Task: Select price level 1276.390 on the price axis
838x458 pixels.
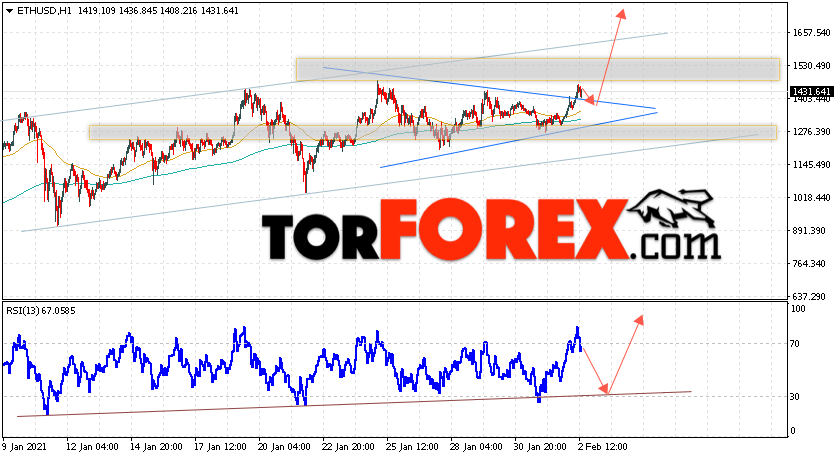Action: (x=811, y=131)
